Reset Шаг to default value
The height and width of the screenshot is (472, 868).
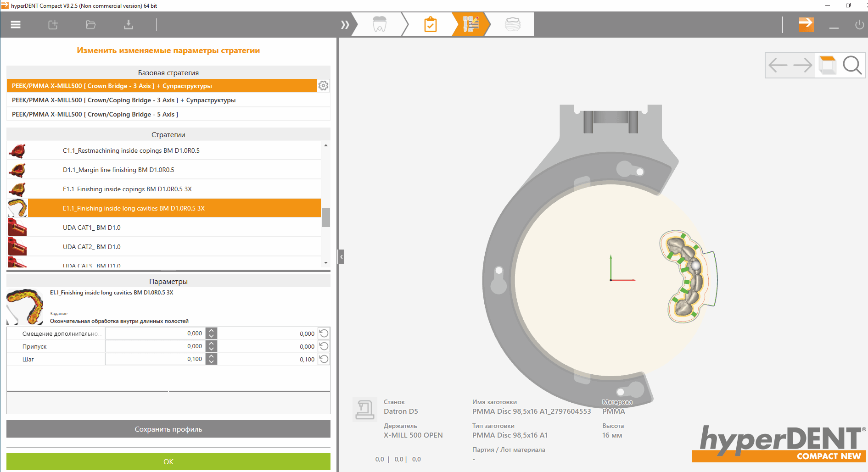324,359
